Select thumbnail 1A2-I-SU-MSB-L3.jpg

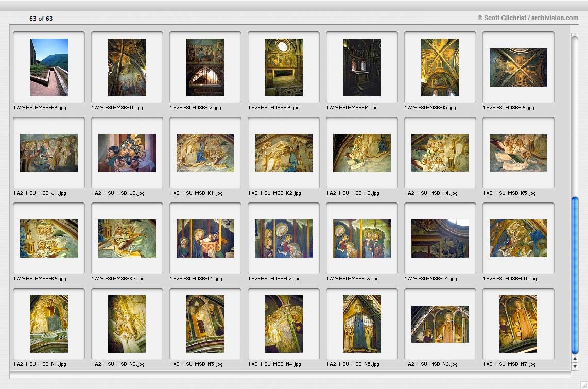(x=361, y=238)
